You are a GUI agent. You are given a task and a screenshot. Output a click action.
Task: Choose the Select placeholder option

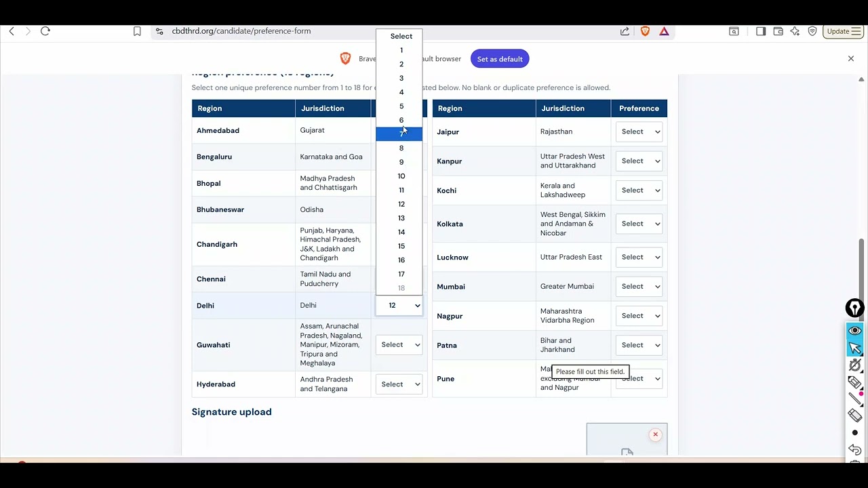401,37
